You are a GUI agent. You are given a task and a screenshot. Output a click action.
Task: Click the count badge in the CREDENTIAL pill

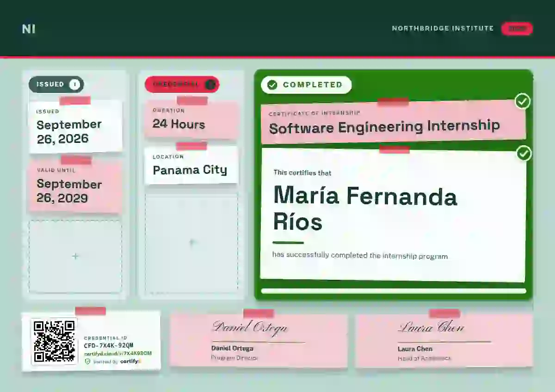click(x=210, y=85)
